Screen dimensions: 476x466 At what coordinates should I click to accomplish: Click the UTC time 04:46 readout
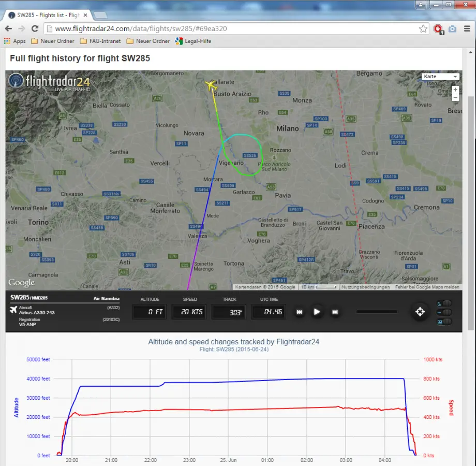(269, 312)
